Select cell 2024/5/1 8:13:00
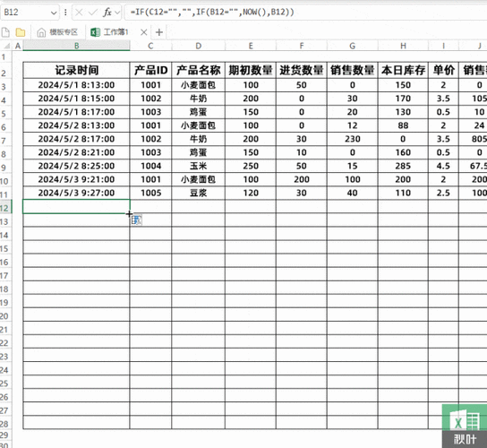This screenshot has width=487, height=448. (x=76, y=85)
